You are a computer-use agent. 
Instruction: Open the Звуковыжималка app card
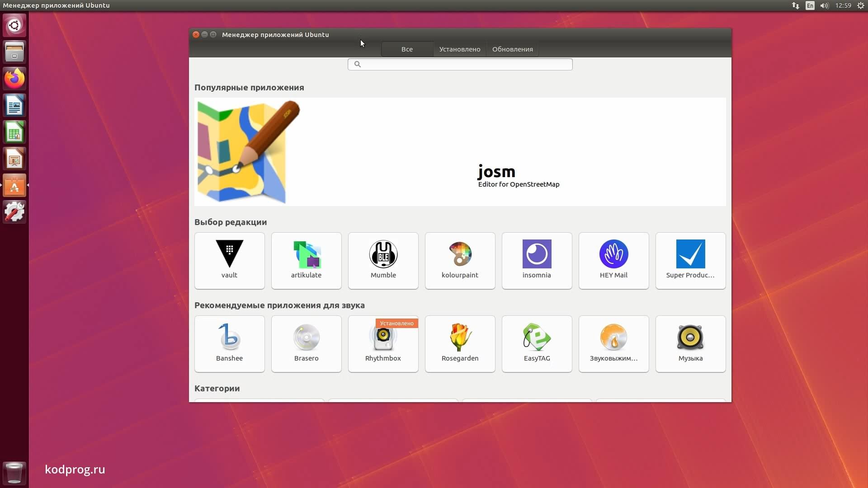coord(613,344)
